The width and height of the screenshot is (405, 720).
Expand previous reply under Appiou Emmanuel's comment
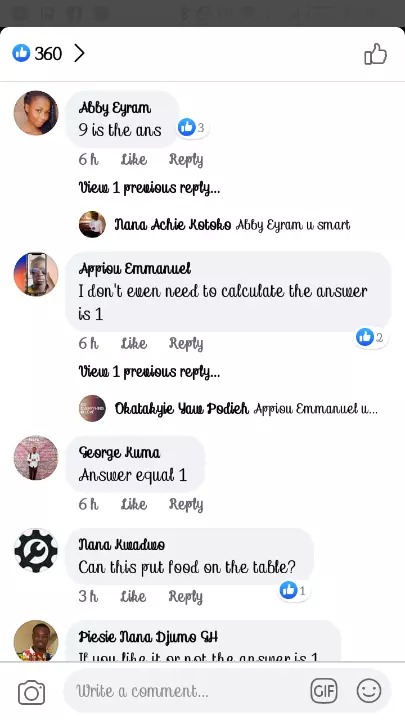[x=149, y=371]
